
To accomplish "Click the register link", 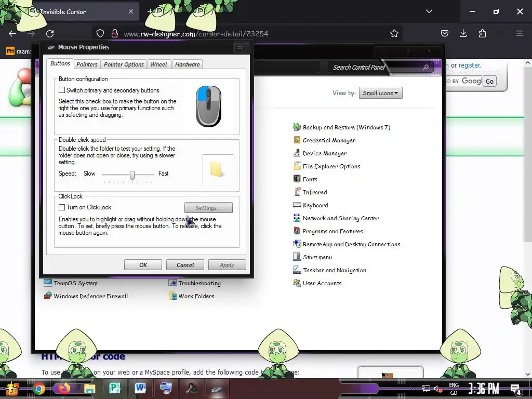I will point(470,65).
